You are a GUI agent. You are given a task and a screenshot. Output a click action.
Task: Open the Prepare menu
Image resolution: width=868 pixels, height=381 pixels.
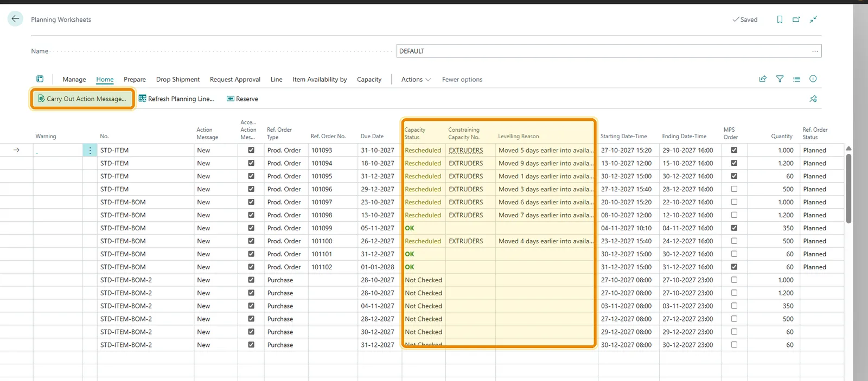[x=135, y=80]
